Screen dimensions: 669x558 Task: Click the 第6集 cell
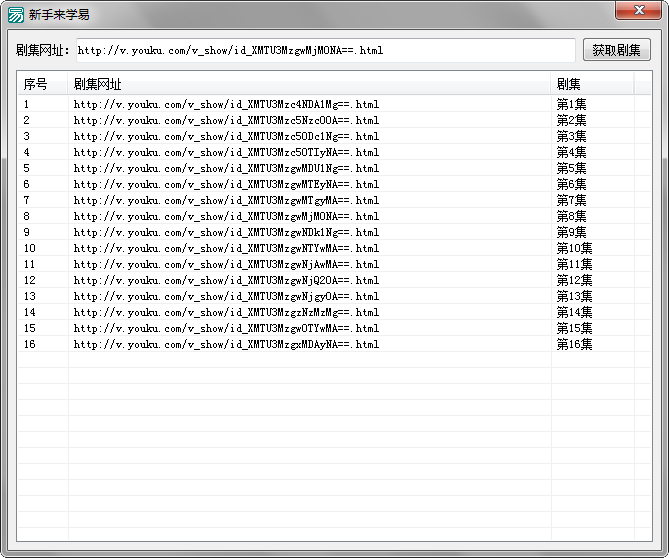(x=571, y=184)
